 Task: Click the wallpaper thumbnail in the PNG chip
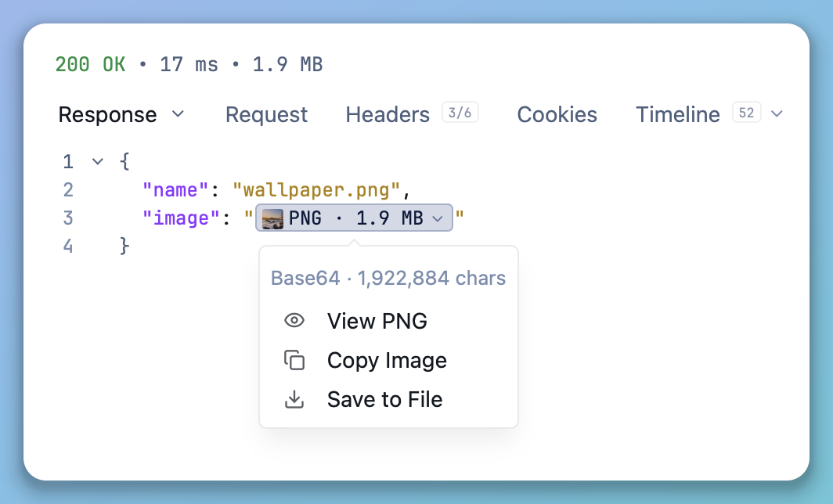point(272,218)
